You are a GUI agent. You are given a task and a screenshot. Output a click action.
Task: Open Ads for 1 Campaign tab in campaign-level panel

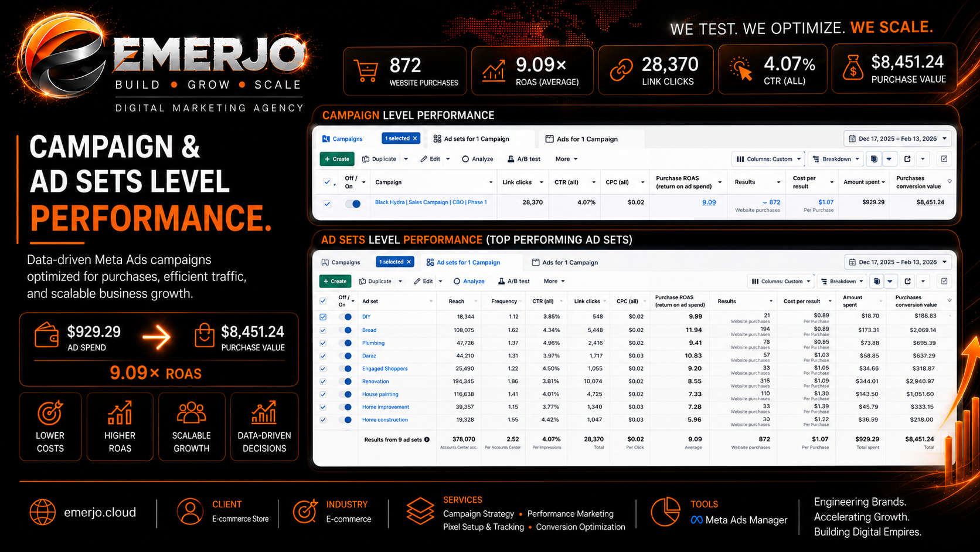tap(581, 139)
